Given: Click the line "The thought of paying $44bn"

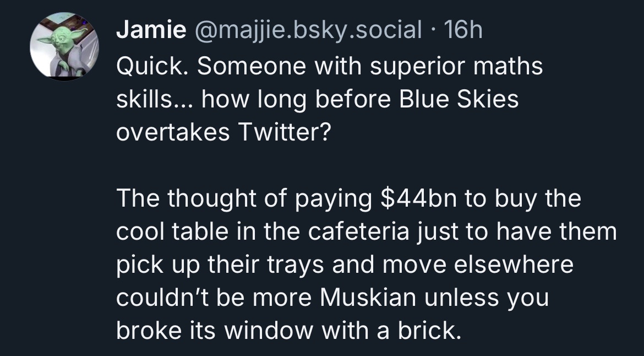Looking at the screenshot, I should [349, 198].
